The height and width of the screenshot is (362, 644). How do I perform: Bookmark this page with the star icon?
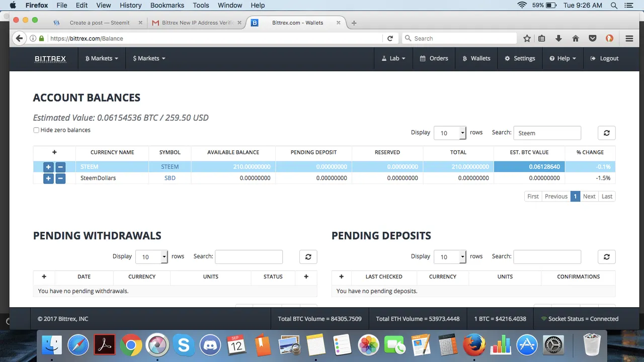527,38
